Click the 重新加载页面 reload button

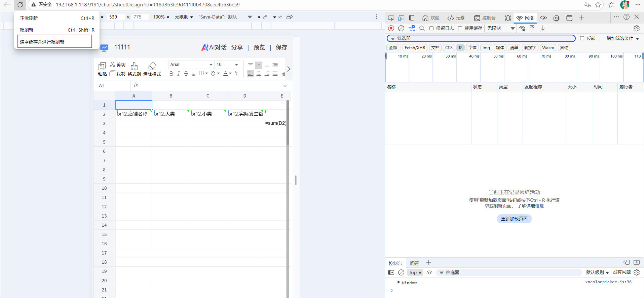(514, 219)
